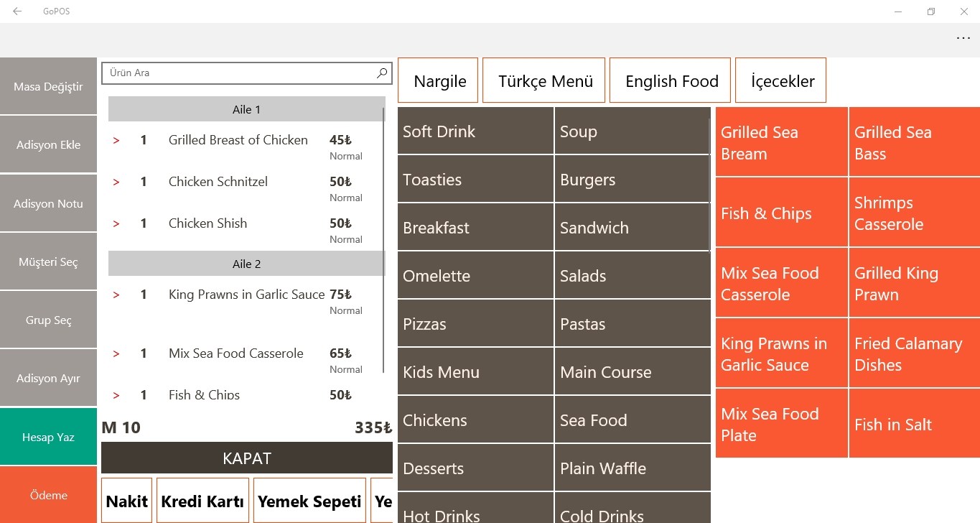The width and height of the screenshot is (980, 523).
Task: Select the Nargile menu tab
Action: point(438,80)
